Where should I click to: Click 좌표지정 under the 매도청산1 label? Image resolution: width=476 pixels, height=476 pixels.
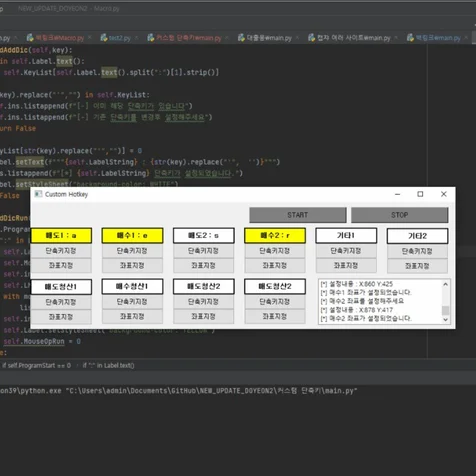point(61,317)
